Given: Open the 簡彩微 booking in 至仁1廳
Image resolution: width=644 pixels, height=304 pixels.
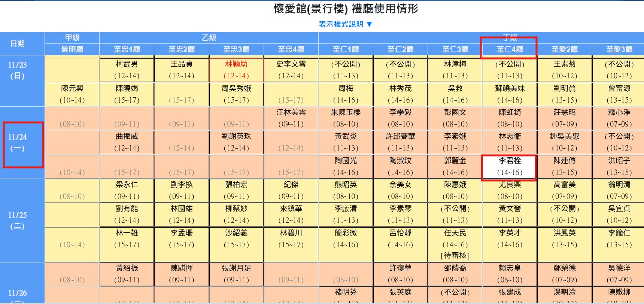Looking at the screenshot, I should point(346,238).
